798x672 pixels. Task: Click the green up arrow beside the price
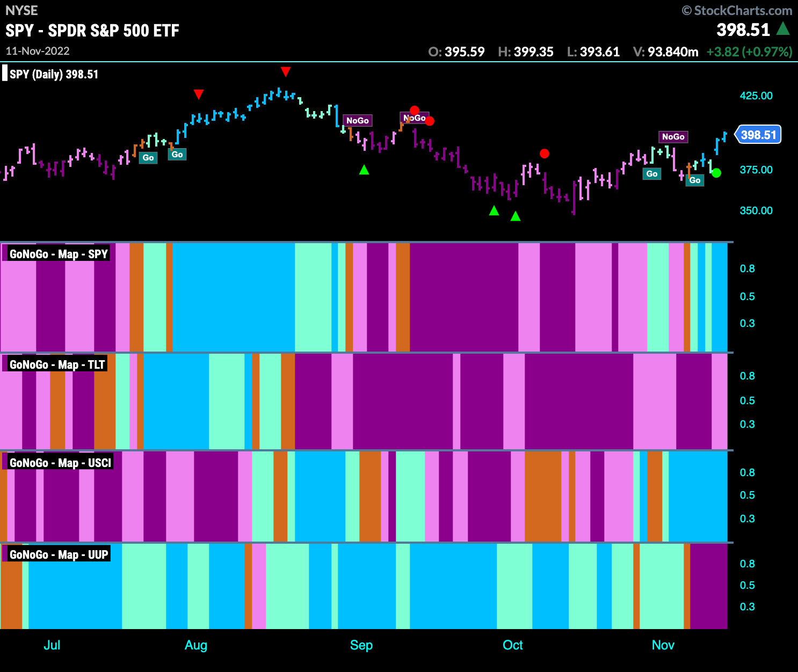coord(784,28)
